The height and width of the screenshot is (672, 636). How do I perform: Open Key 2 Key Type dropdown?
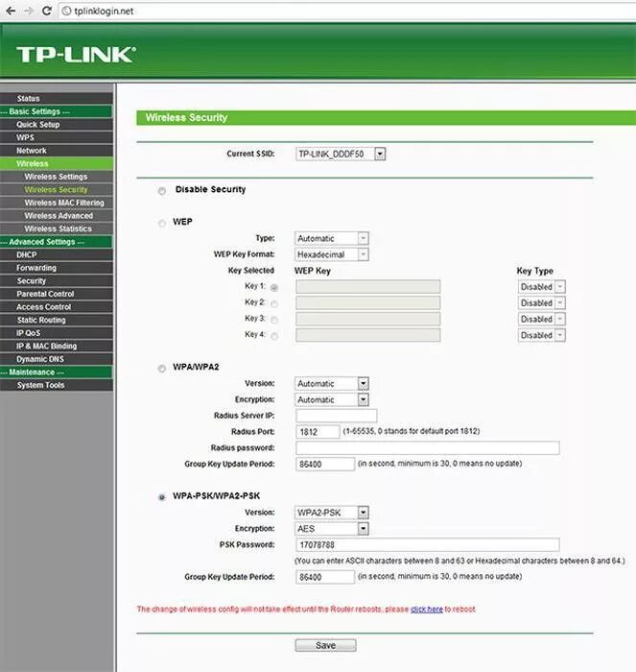click(542, 303)
